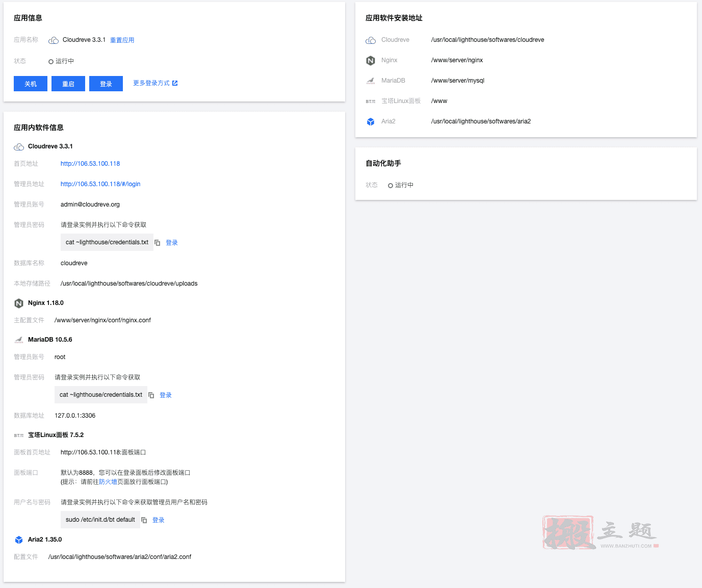Click MariaDB icon in install address list
The width and height of the screenshot is (702, 588).
coord(371,81)
